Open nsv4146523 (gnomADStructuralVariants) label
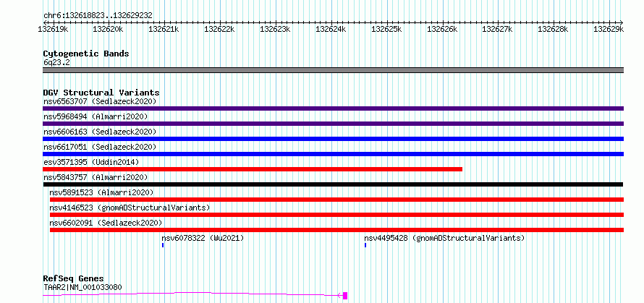 (x=130, y=208)
